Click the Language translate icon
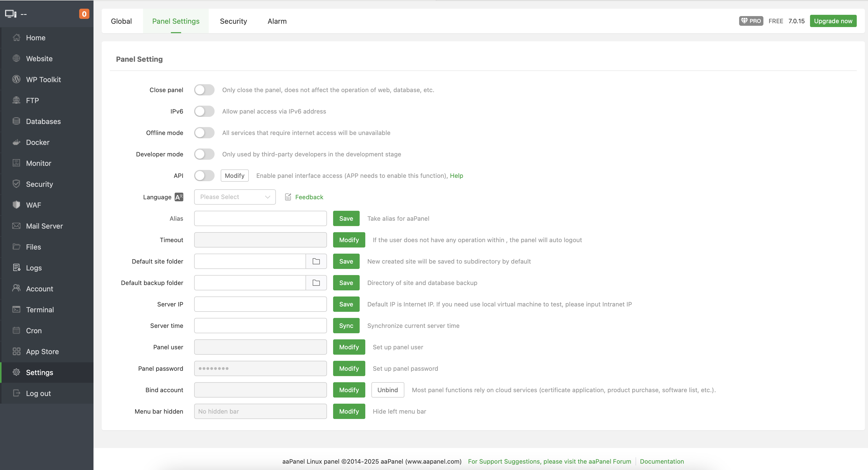Screen dimensions: 868x470 (x=179, y=197)
